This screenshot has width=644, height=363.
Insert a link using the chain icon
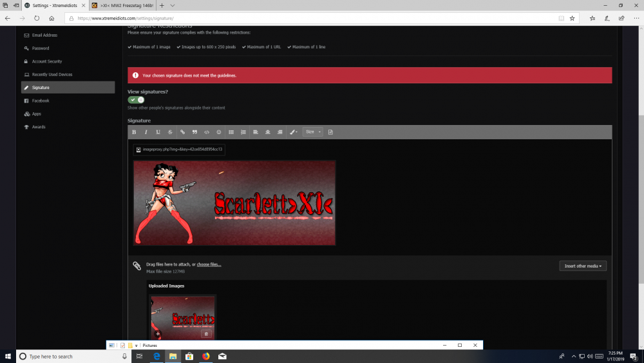182,132
